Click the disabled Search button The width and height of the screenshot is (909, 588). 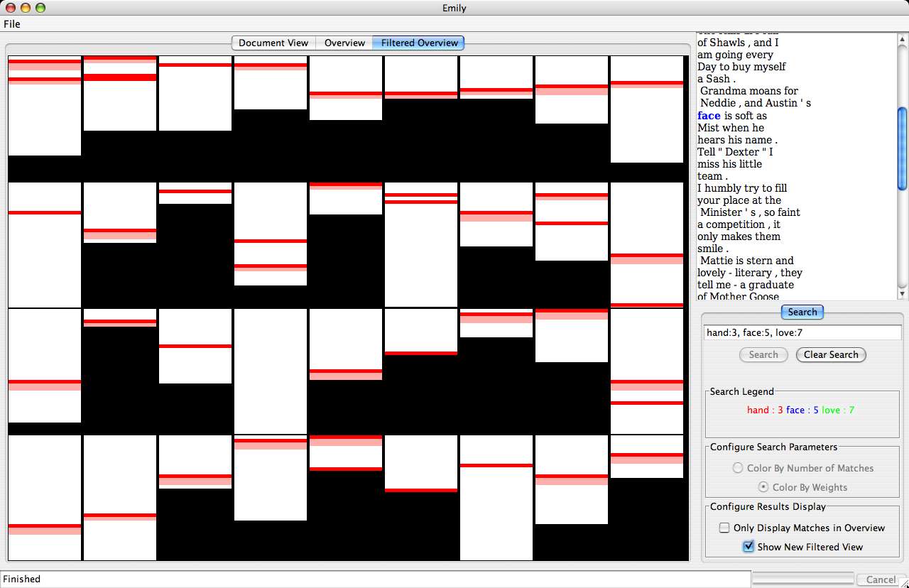pos(763,354)
